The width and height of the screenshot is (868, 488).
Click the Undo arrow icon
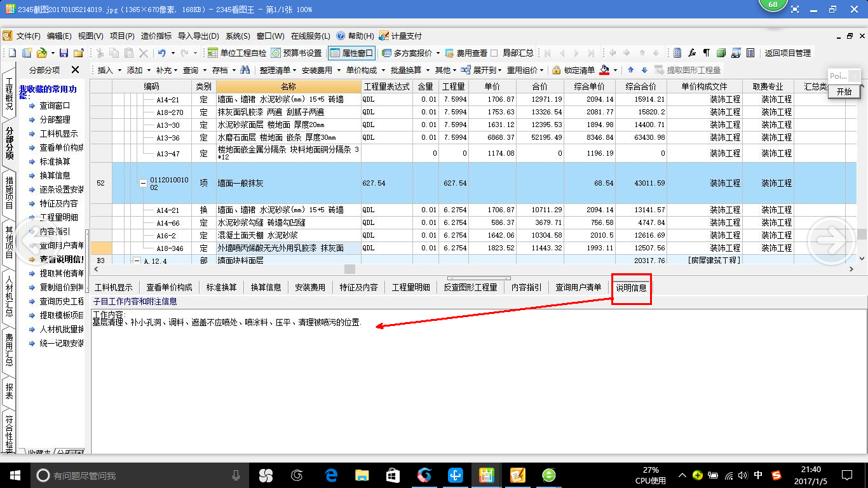pyautogui.click(x=161, y=53)
